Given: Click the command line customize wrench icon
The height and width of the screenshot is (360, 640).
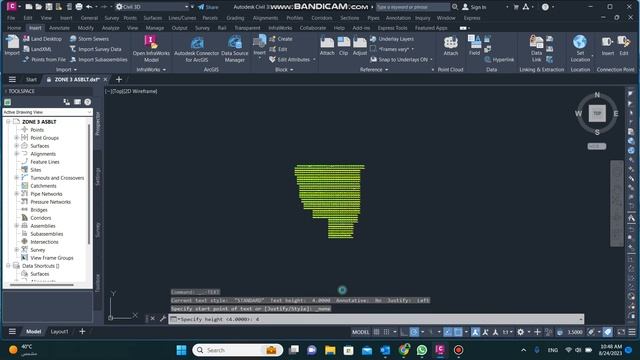Looking at the screenshot, I should pos(163,318).
